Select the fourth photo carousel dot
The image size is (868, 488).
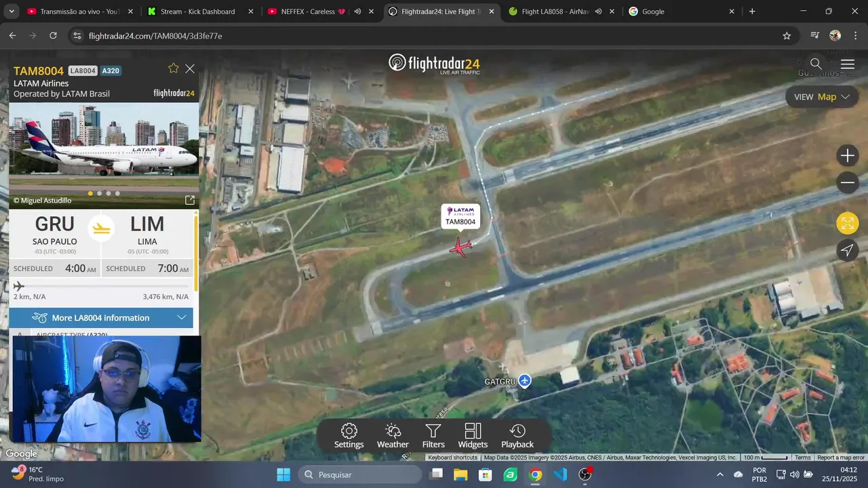[x=117, y=193]
